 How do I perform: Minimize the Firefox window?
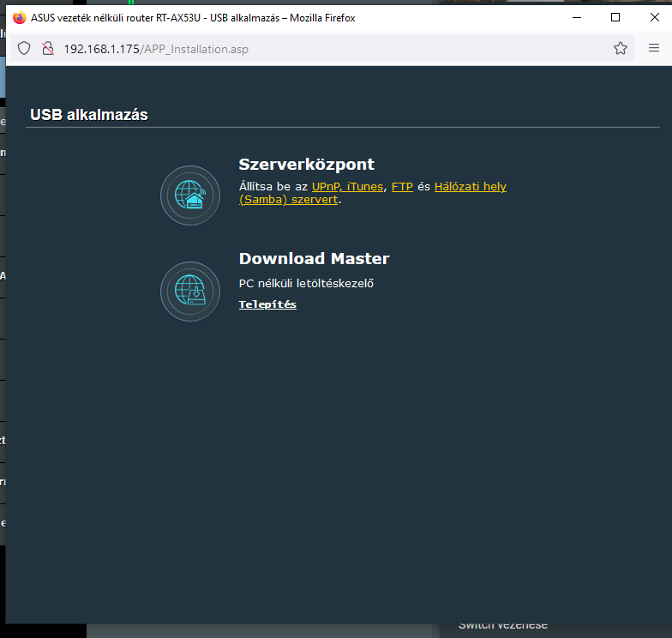pyautogui.click(x=577, y=17)
